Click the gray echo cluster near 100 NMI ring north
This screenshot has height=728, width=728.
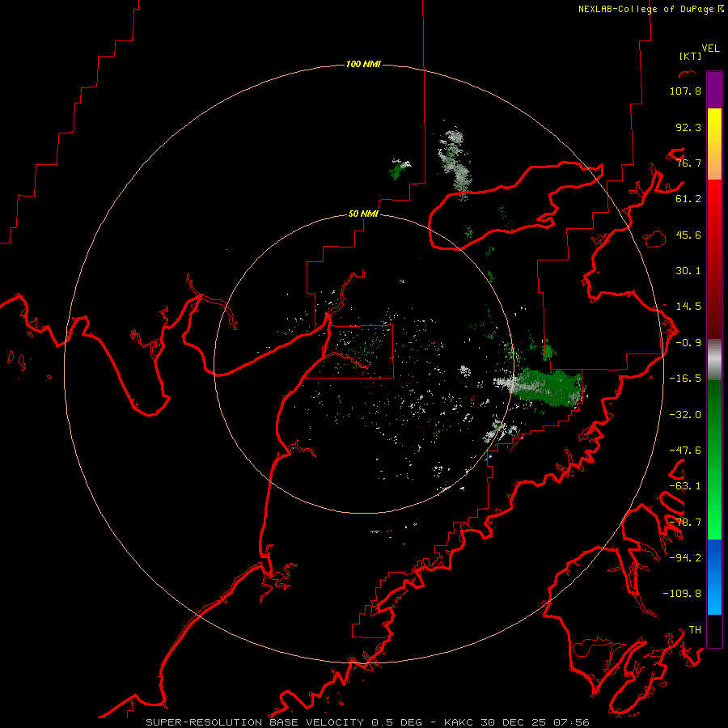[x=454, y=160]
